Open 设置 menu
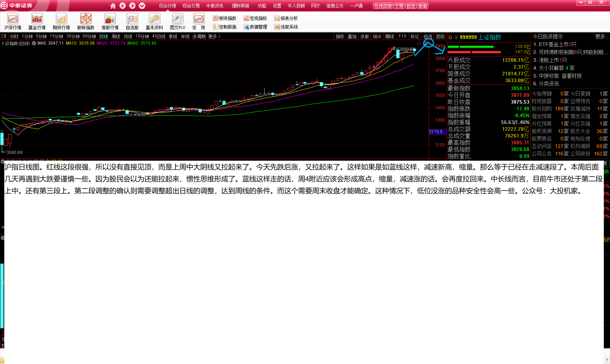This screenshot has height=364, width=610. click(x=277, y=6)
